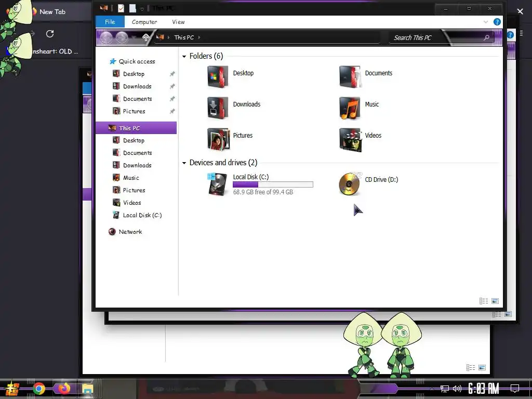Collapse the Folders (6) group

coord(184,56)
